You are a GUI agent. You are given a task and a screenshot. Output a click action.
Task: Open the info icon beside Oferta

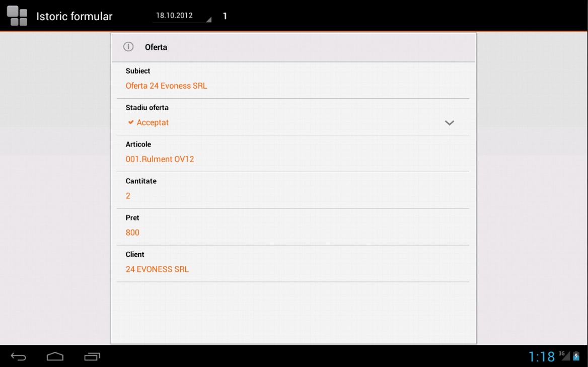point(128,46)
